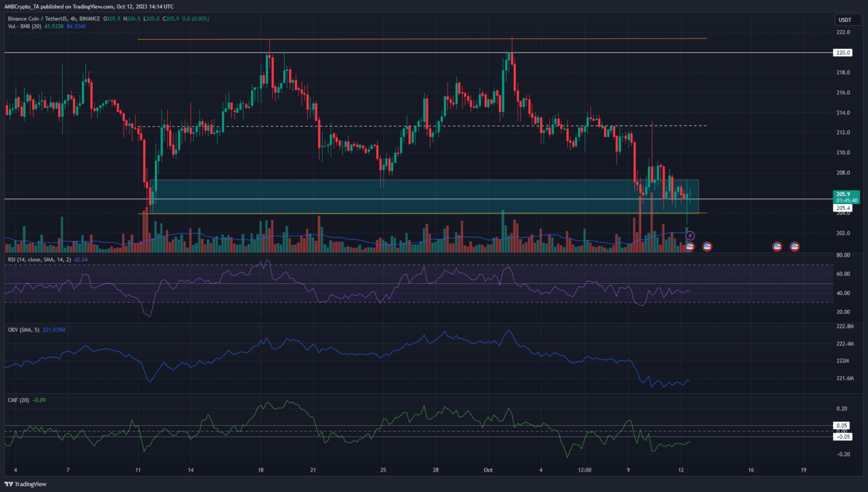Screen dimensions: 868x492
Task: Click the 12:00 label on the time axis
Action: coord(585,470)
